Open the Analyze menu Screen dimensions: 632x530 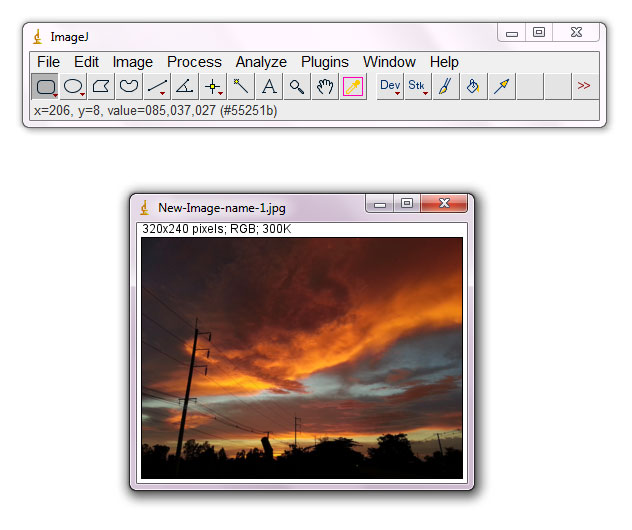click(x=261, y=62)
